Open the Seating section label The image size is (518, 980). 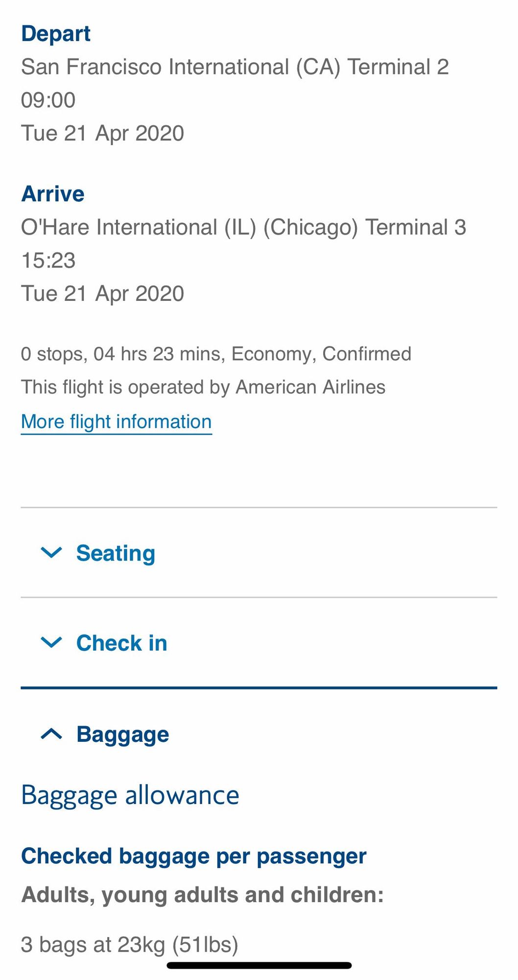116,553
